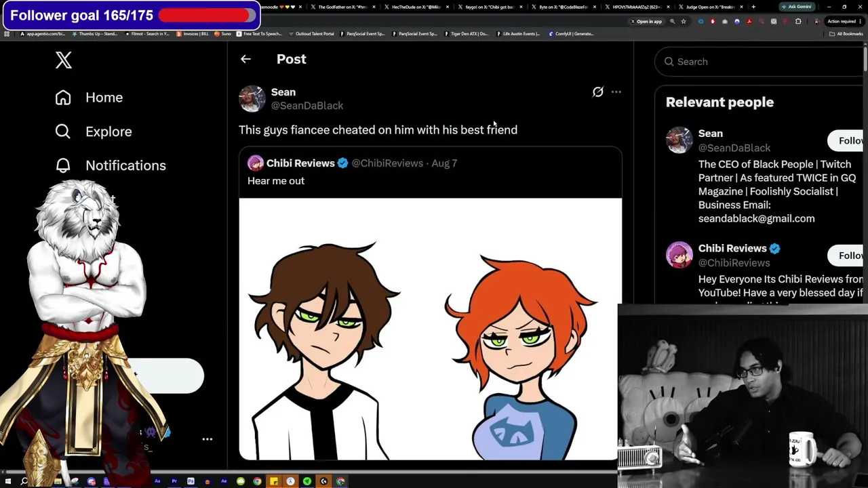Click Explore label in sidebar
The image size is (868, 488).
tap(108, 131)
